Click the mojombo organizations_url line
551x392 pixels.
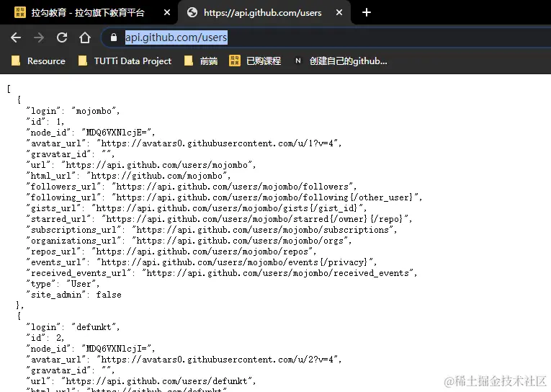(x=189, y=241)
